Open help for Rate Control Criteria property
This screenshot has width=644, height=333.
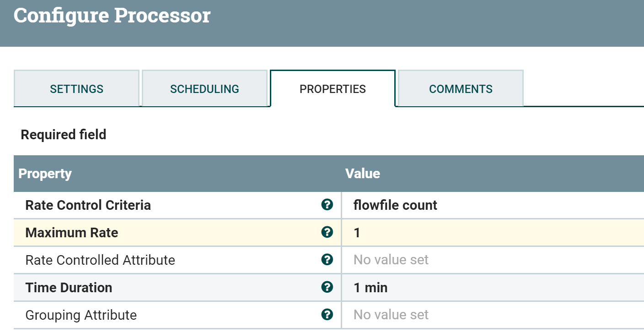click(327, 205)
